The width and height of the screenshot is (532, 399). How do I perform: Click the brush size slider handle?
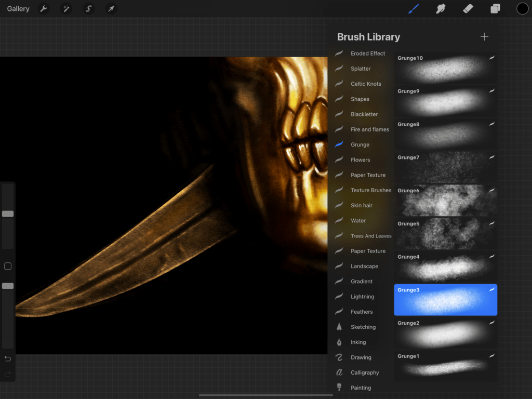pyautogui.click(x=8, y=214)
